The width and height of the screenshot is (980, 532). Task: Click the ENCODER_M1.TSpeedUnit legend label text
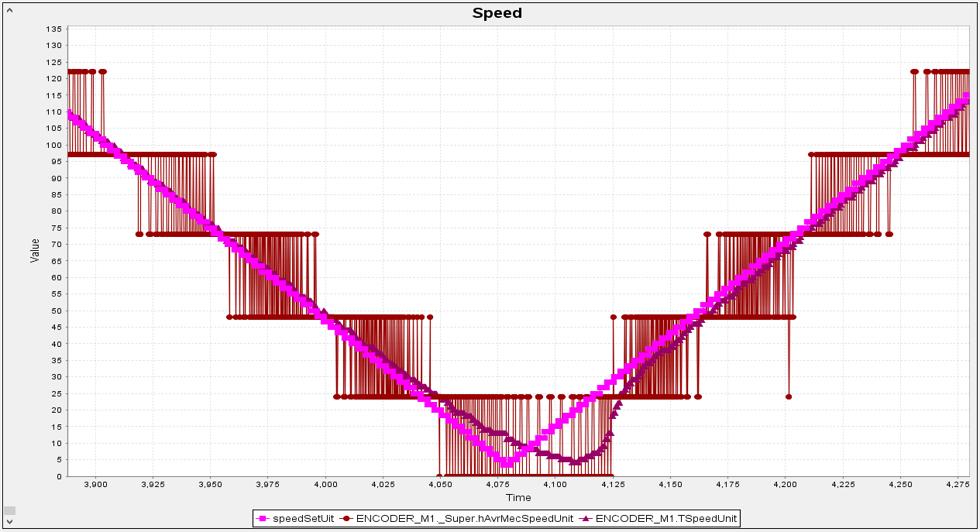tap(668, 518)
